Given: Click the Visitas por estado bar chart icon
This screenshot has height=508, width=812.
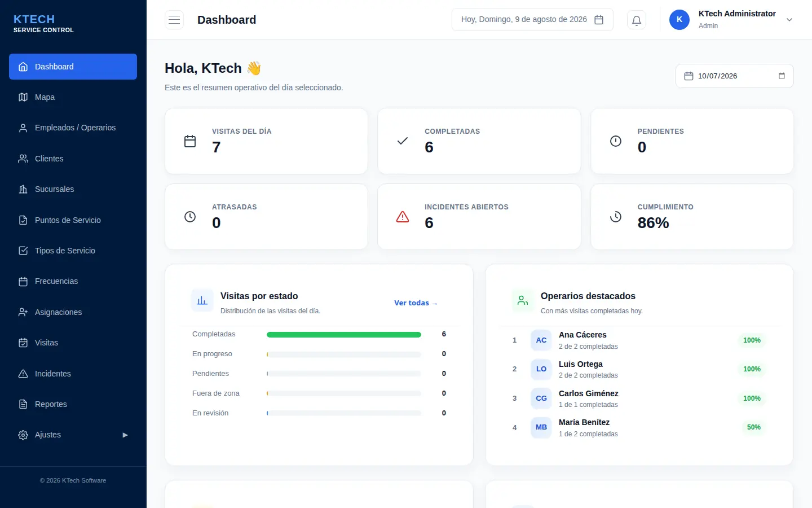Looking at the screenshot, I should pos(202,301).
